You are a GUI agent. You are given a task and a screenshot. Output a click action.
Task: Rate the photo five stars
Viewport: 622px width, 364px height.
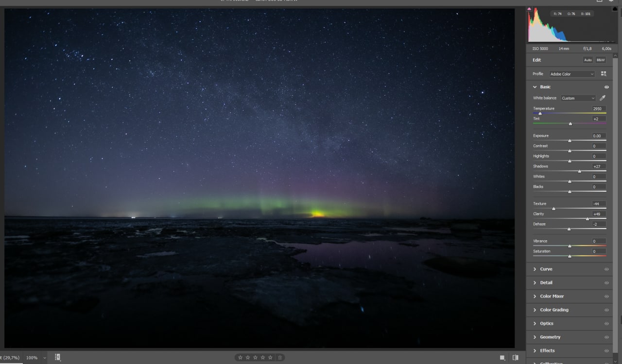(x=271, y=358)
